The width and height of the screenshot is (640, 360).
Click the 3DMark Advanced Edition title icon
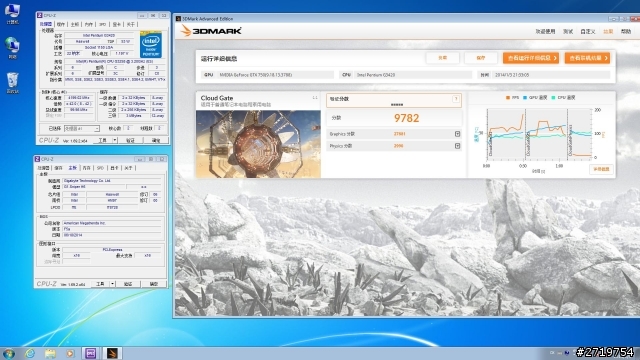click(178, 19)
